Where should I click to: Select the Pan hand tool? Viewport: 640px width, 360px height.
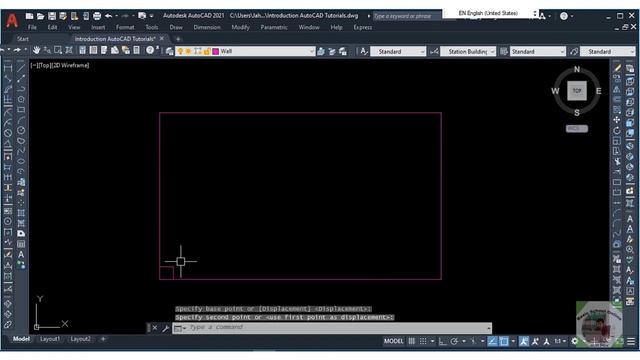[x=37, y=50]
